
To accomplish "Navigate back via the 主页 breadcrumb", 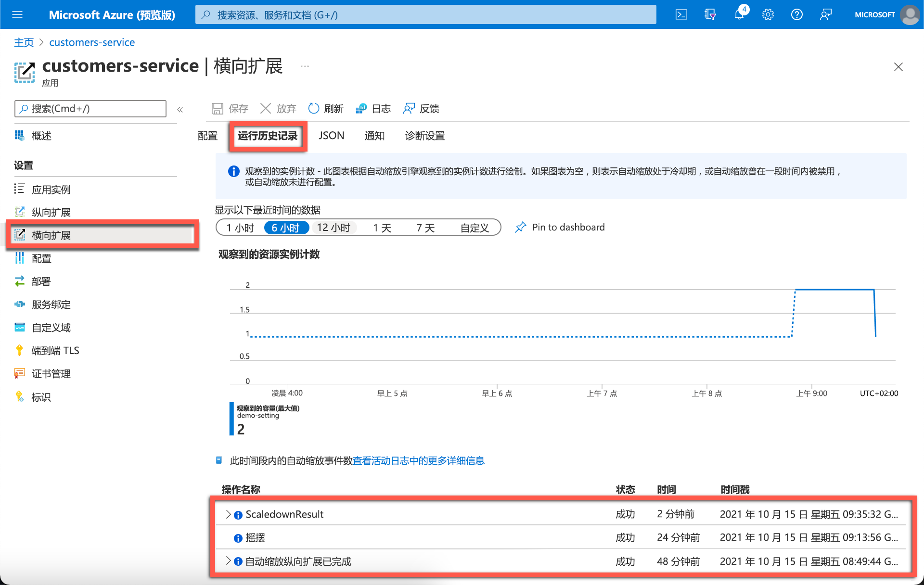I will point(24,42).
